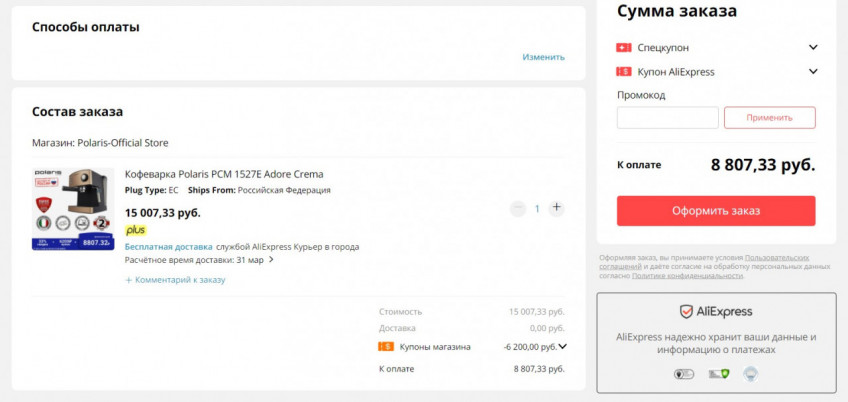Click the first payment security badge

tap(685, 374)
